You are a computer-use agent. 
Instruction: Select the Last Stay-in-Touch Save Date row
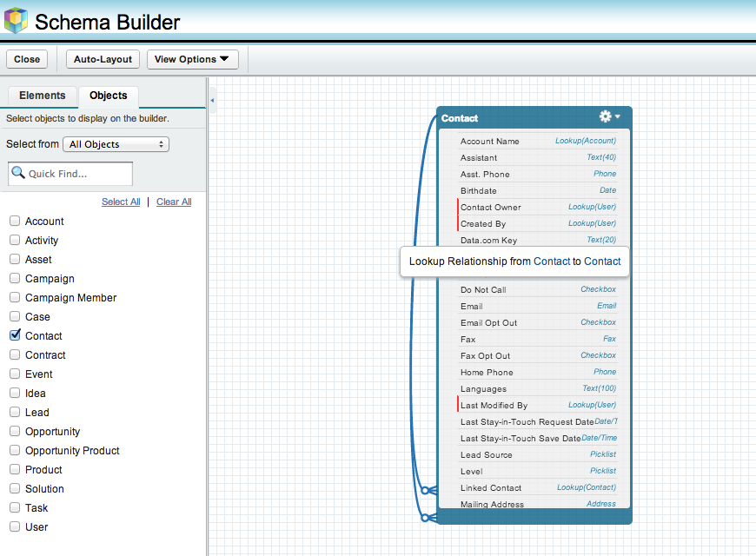tap(537, 438)
